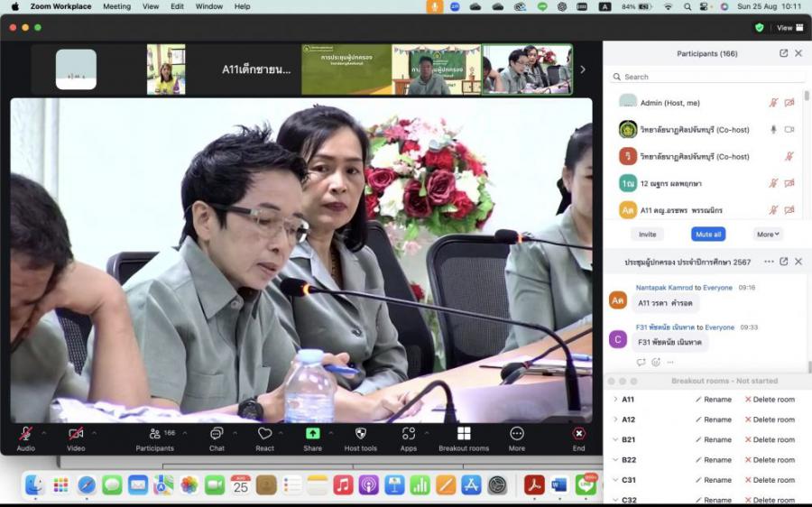Click the Invite button
This screenshot has width=812, height=507.
point(647,234)
